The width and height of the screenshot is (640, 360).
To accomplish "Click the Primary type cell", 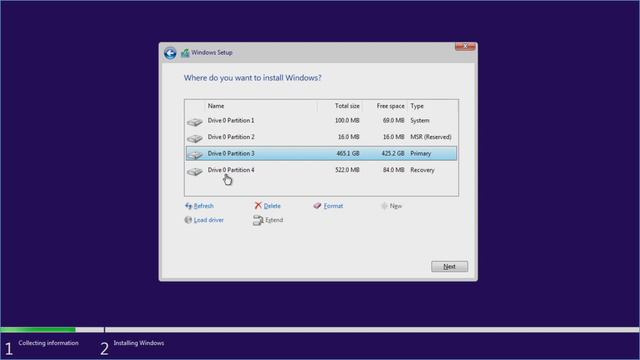I will 420,153.
